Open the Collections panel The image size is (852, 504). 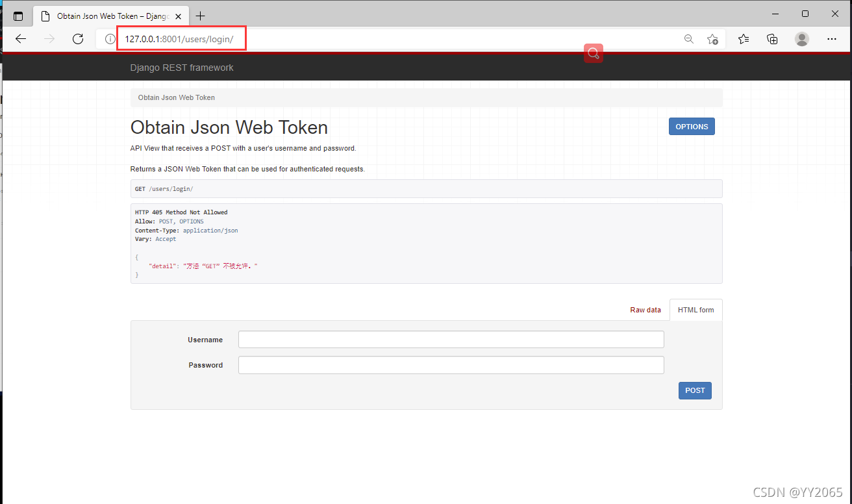(772, 39)
